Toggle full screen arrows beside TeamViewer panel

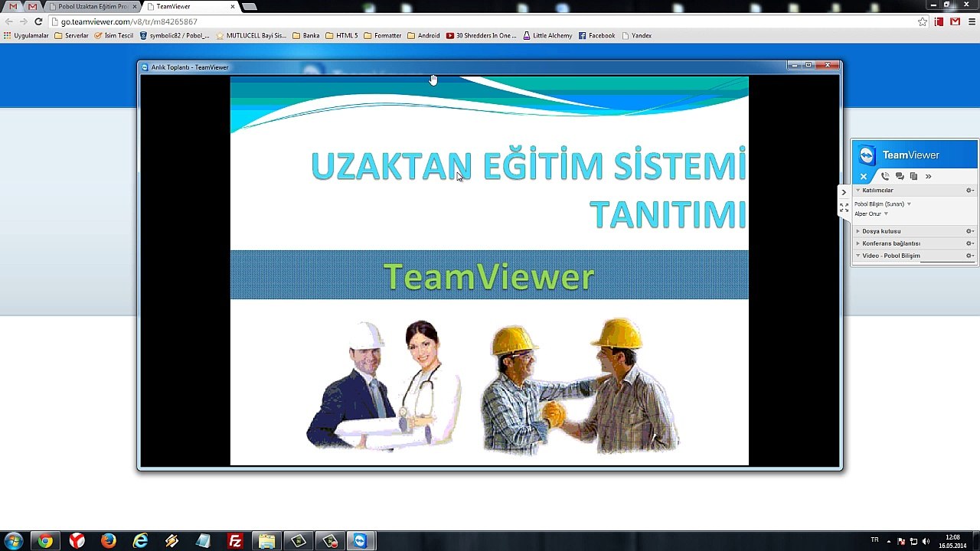(x=844, y=207)
